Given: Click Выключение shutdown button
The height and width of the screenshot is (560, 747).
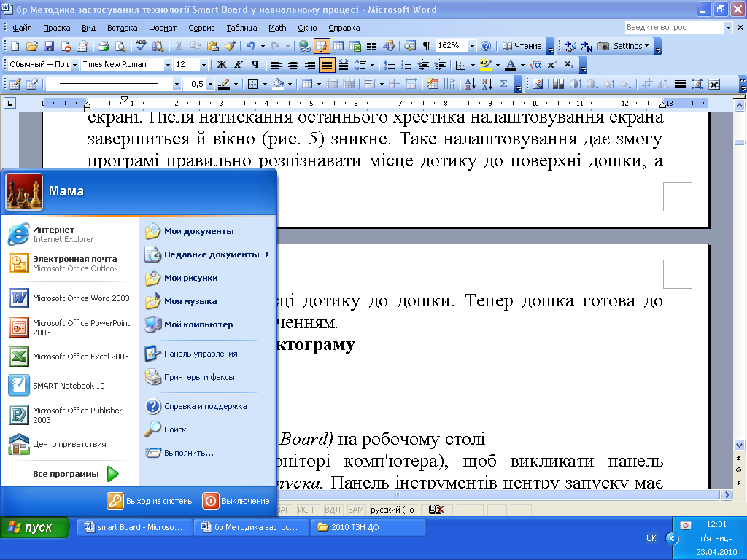Looking at the screenshot, I should coord(236,501).
